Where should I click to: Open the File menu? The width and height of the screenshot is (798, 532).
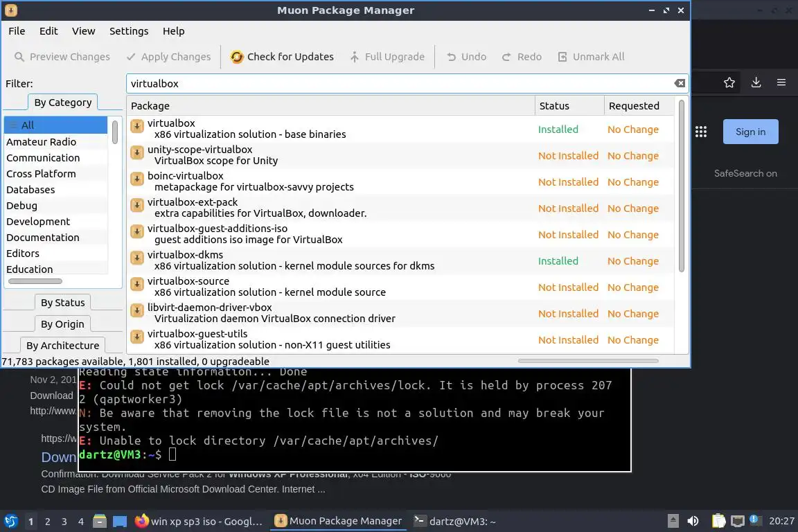(17, 31)
